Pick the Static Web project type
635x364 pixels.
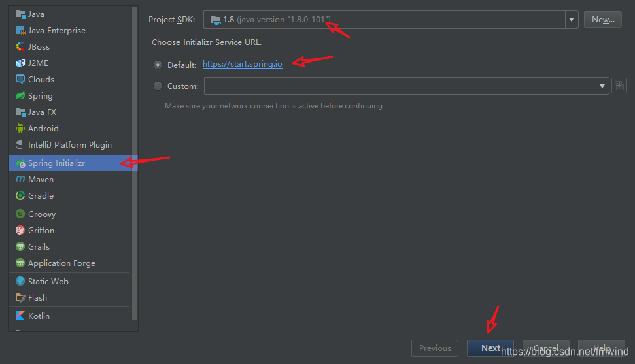coord(69,282)
